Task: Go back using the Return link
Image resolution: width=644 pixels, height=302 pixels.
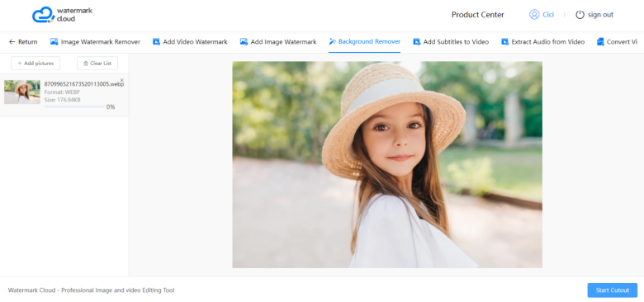Action: [23, 42]
